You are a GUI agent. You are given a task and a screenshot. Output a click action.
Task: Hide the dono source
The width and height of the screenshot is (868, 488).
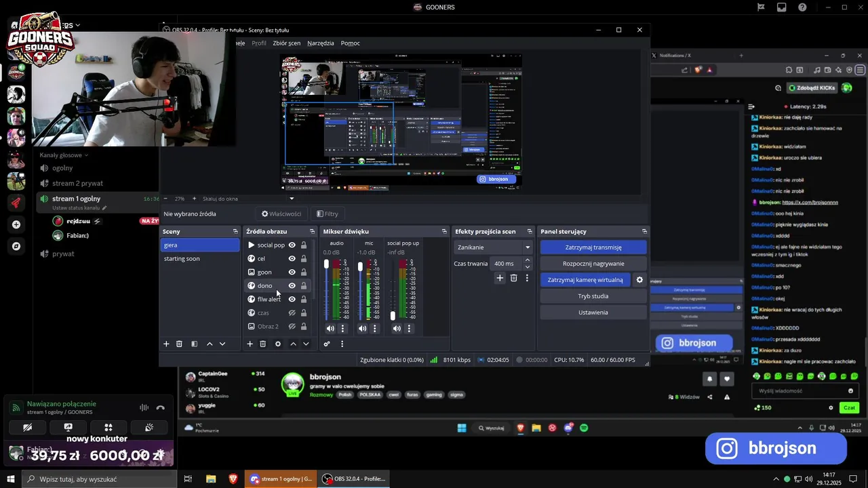pyautogui.click(x=292, y=286)
